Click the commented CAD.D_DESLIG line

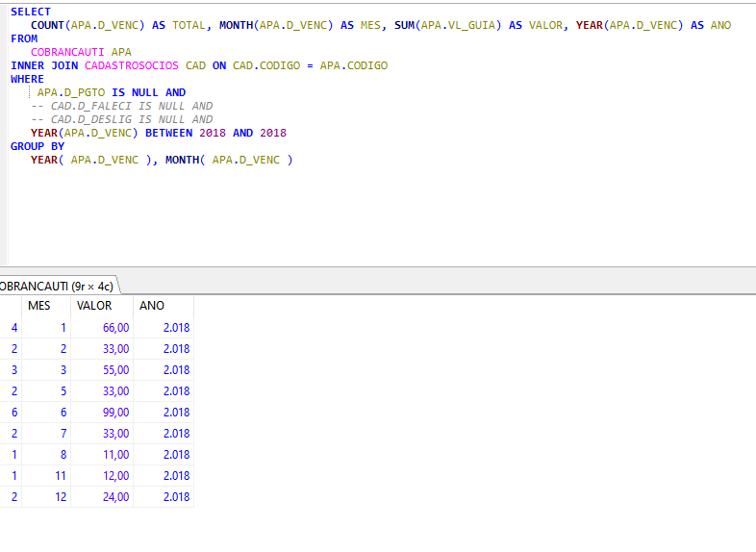click(122, 119)
